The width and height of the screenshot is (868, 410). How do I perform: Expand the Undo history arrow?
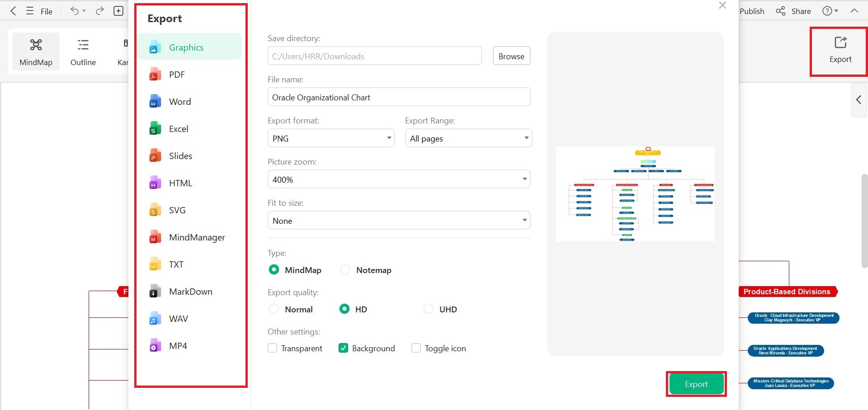point(84,11)
